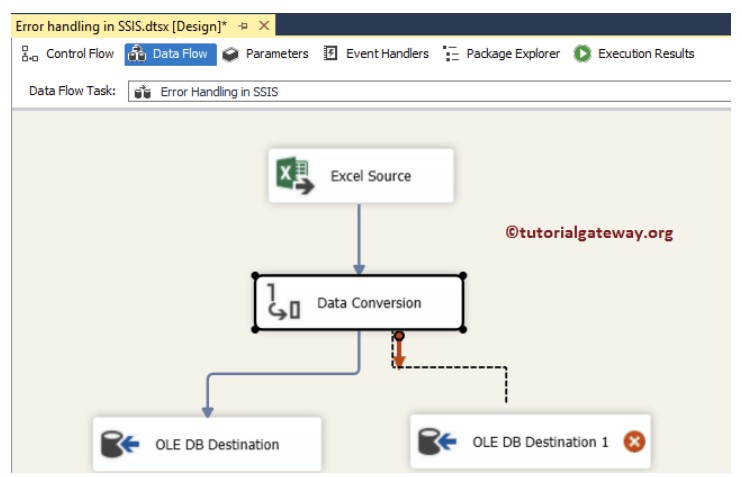Click the OLE DB Destination 1 database icon
Viewport: 742px width, 477px height.
437,442
